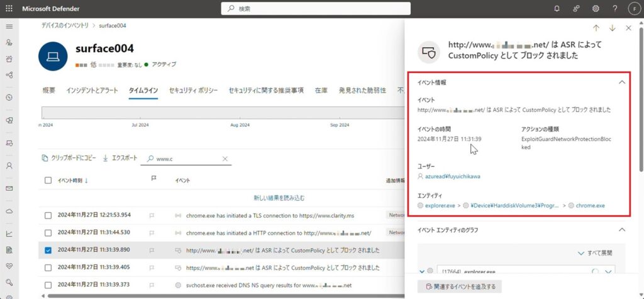Open the community people icon in header
The image size is (644, 299).
(x=576, y=8)
